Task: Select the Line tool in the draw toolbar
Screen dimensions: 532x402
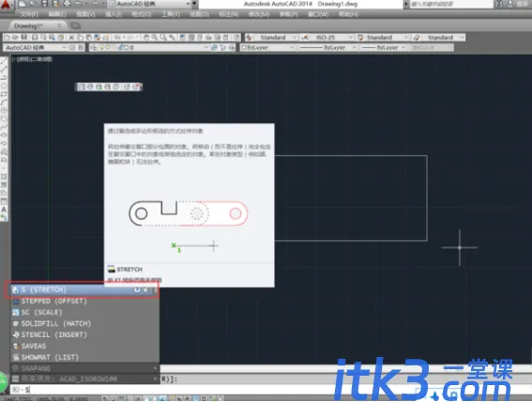Action: [x=4, y=61]
